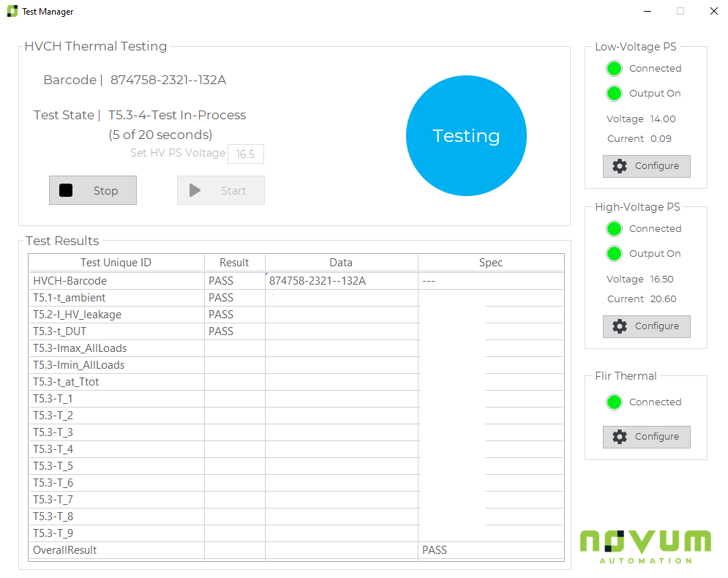Select the T5.2-I_HV_leakage row

pyautogui.click(x=296, y=315)
